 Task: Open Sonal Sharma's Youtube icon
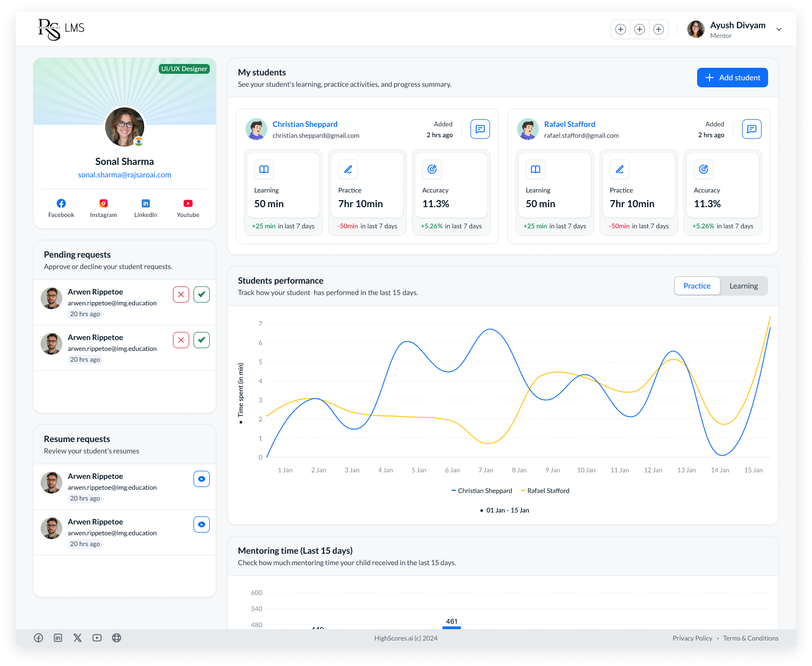188,203
